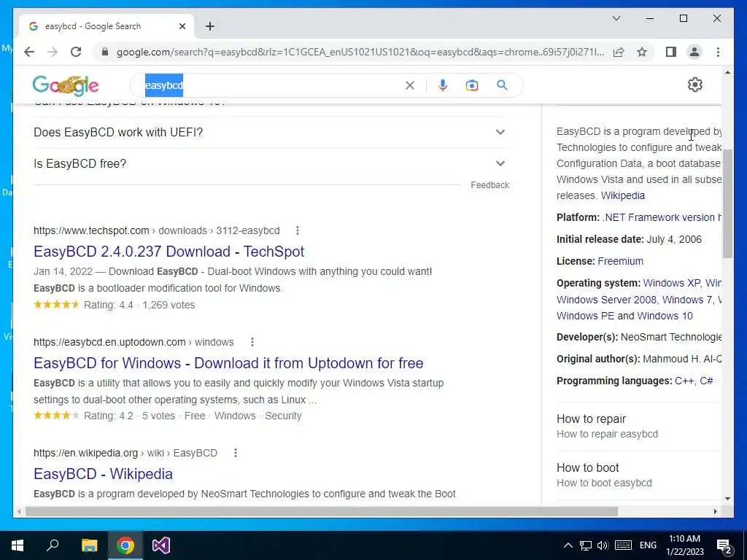The height and width of the screenshot is (560, 747).
Task: Submit search with magnifier icon
Action: point(502,85)
